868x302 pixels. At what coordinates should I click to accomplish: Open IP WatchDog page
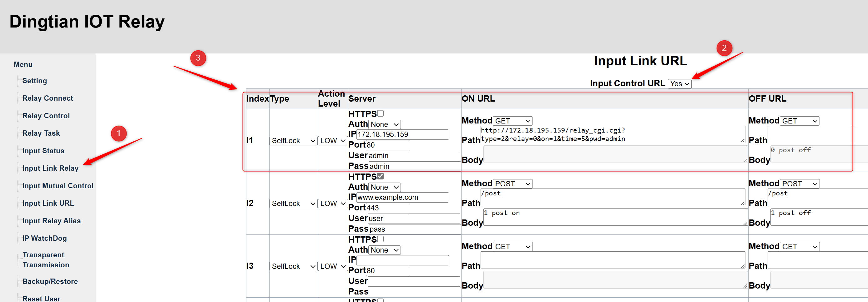click(44, 238)
